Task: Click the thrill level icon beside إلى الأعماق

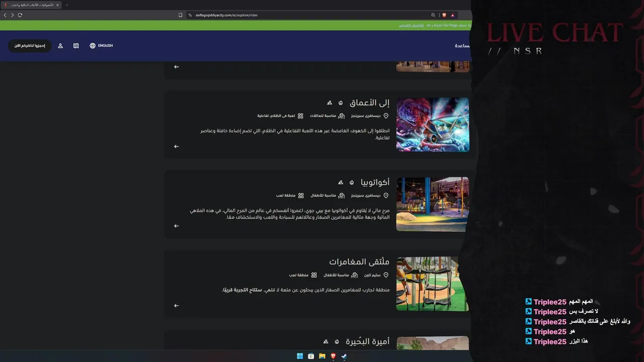Action: 341,103
